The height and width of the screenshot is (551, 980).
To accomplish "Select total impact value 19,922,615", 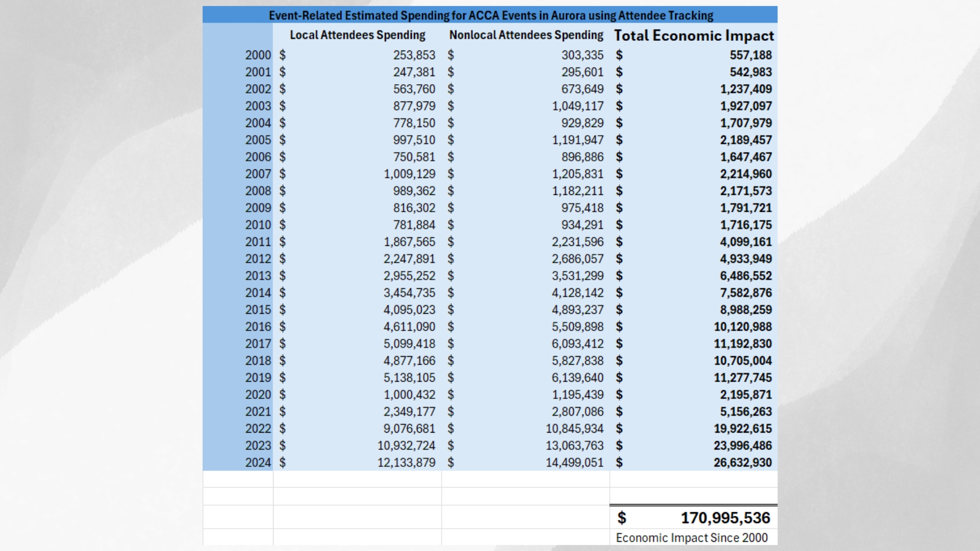I will [x=743, y=429].
